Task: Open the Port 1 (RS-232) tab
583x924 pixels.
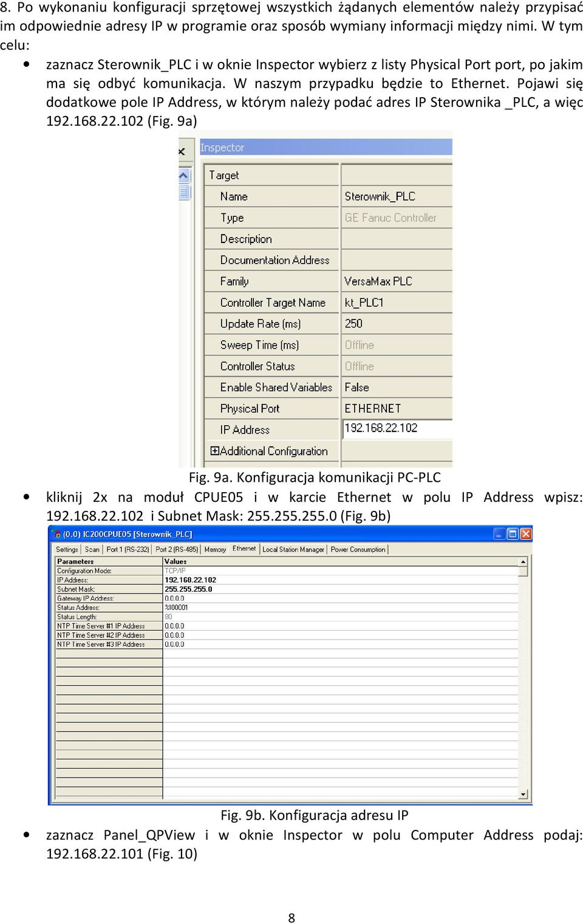Action: click(128, 549)
